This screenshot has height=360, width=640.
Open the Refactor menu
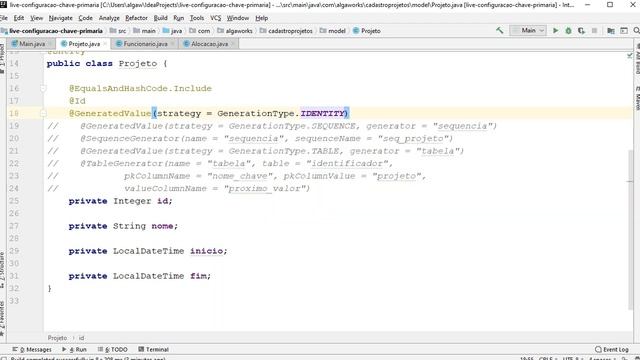tap(136, 18)
